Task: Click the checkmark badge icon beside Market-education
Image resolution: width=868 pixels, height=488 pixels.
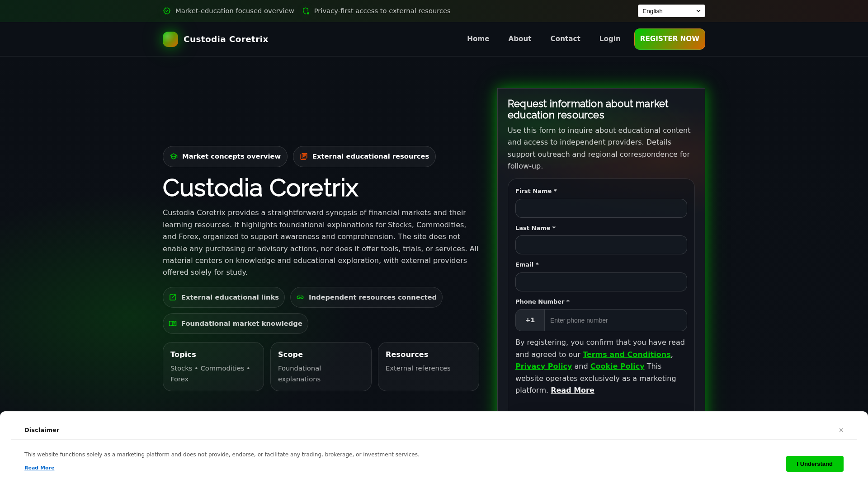Action: pyautogui.click(x=167, y=11)
